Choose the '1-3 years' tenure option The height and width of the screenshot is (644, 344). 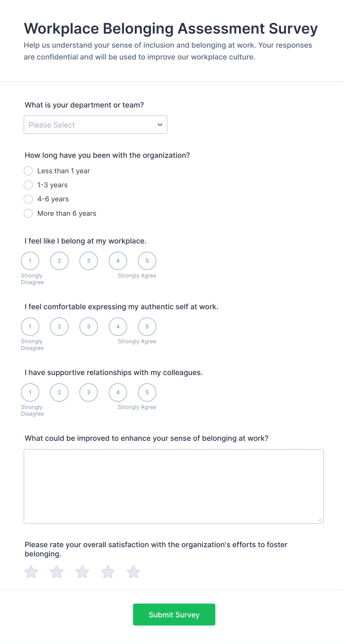click(x=28, y=185)
